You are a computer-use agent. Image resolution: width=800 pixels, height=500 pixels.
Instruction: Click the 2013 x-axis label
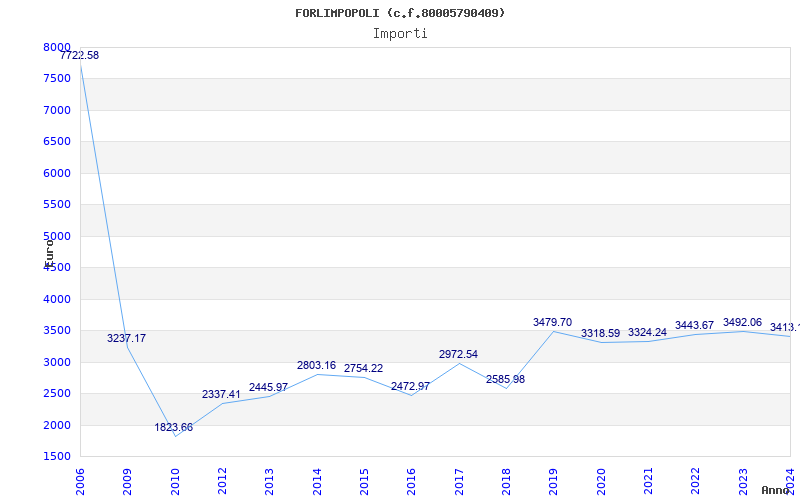[x=269, y=482]
